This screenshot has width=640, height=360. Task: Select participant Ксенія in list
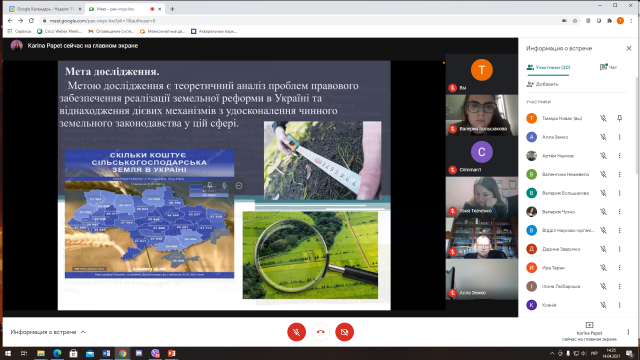576,305
